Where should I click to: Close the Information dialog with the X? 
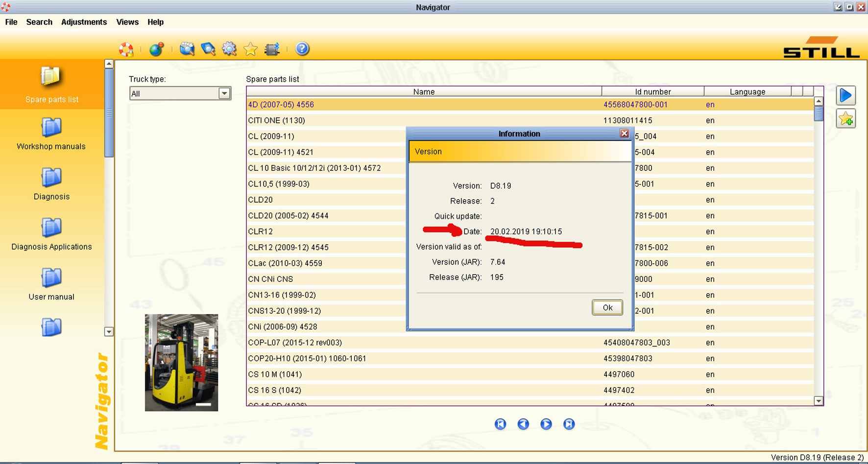624,134
